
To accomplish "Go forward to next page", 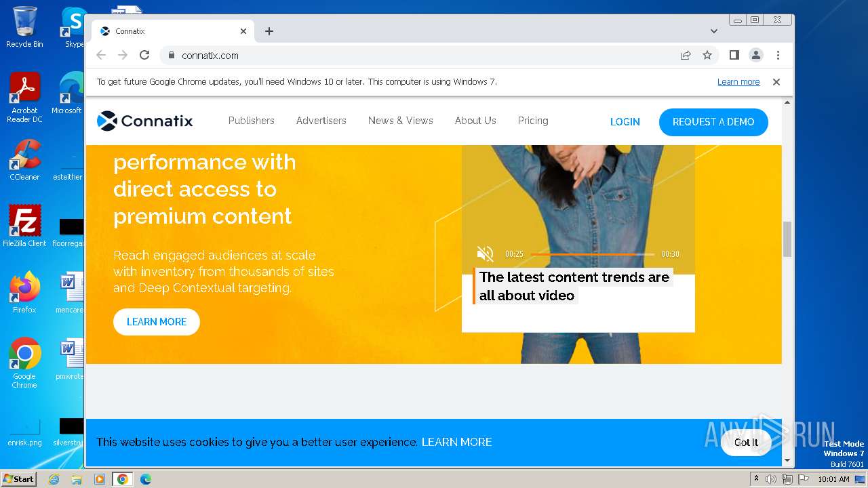I will pyautogui.click(x=123, y=56).
